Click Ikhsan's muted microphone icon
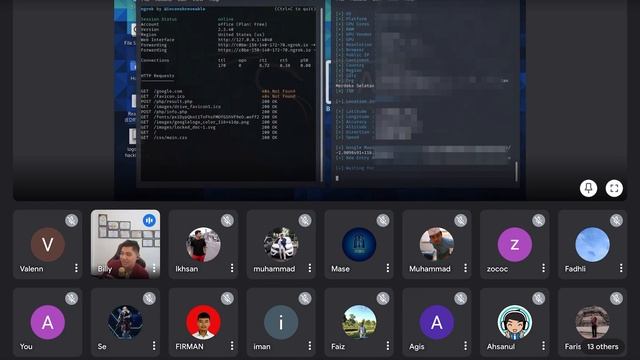The height and width of the screenshot is (360, 640). (x=227, y=221)
